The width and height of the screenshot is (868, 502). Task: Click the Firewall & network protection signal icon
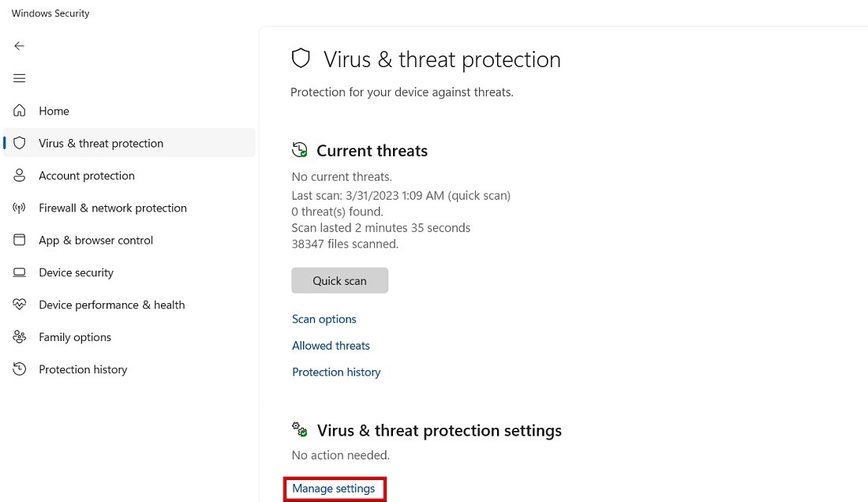[x=19, y=208]
